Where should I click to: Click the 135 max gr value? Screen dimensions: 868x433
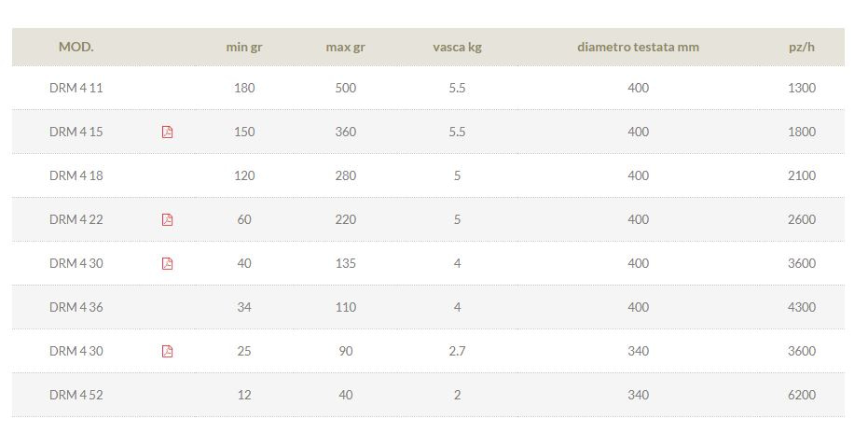345,263
